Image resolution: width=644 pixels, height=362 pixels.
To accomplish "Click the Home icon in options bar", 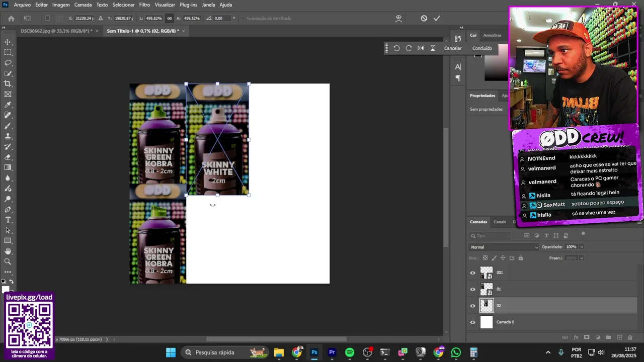I will pos(11,18).
